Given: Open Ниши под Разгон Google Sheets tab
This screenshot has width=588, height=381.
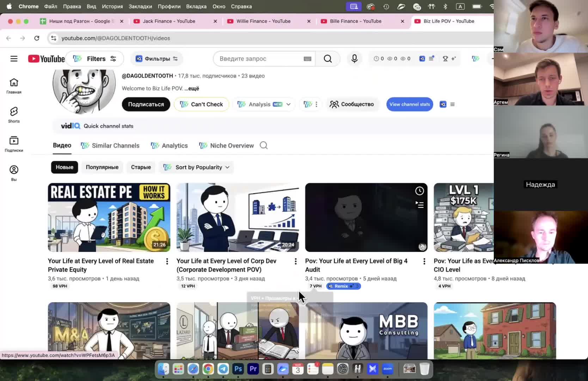Looking at the screenshot, I should (81, 21).
